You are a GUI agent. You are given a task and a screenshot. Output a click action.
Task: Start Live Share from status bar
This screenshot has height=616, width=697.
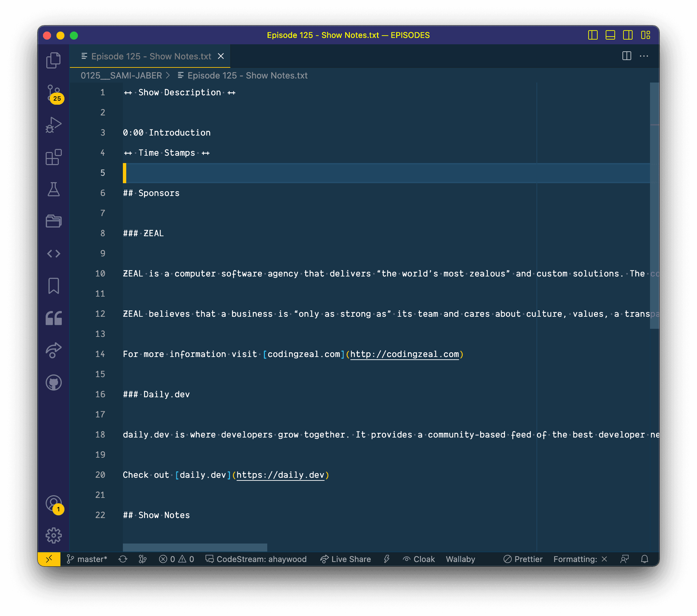coord(345,559)
